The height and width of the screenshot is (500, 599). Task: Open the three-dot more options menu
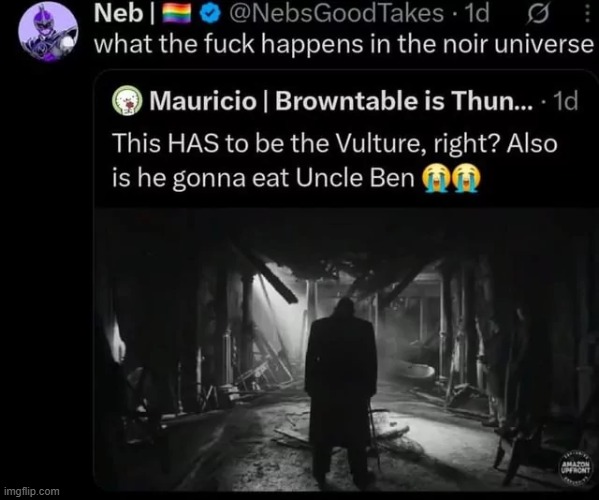(x=587, y=14)
